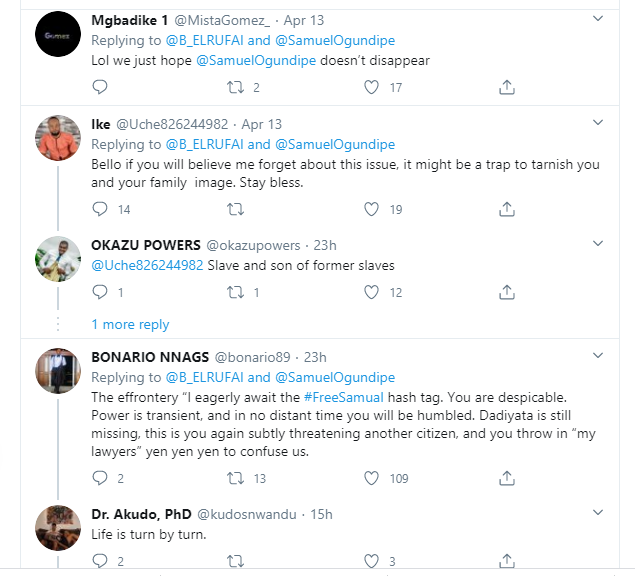This screenshot has height=576, width=635.
Task: Share OKAZU POWERS' reply
Action: 507,292
